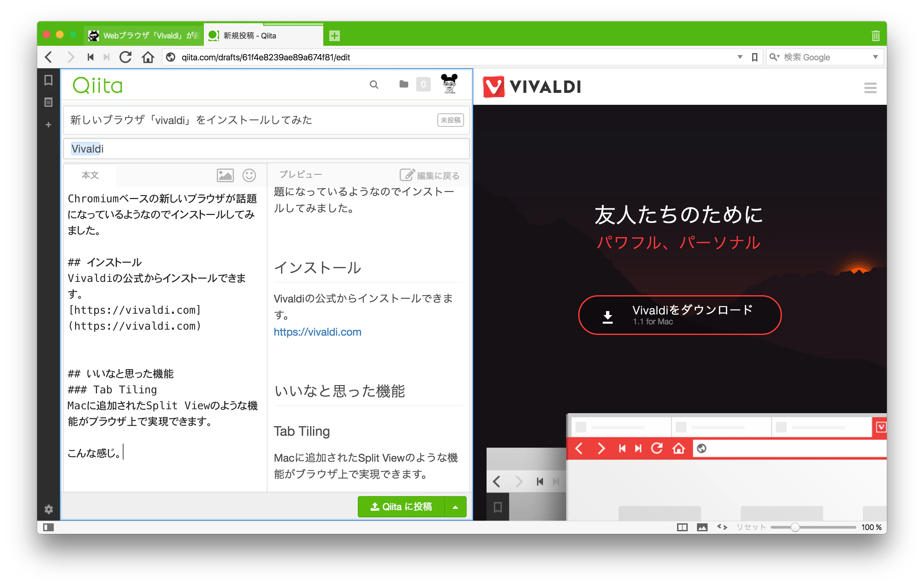Open the closed tabs trash can
Viewport: 924px width, 587px height.
[875, 36]
